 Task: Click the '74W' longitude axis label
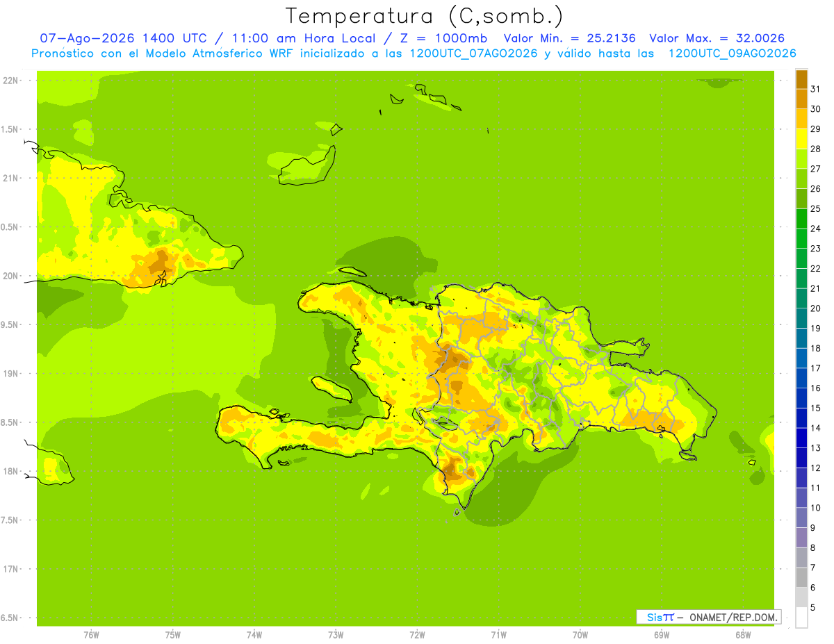(254, 635)
